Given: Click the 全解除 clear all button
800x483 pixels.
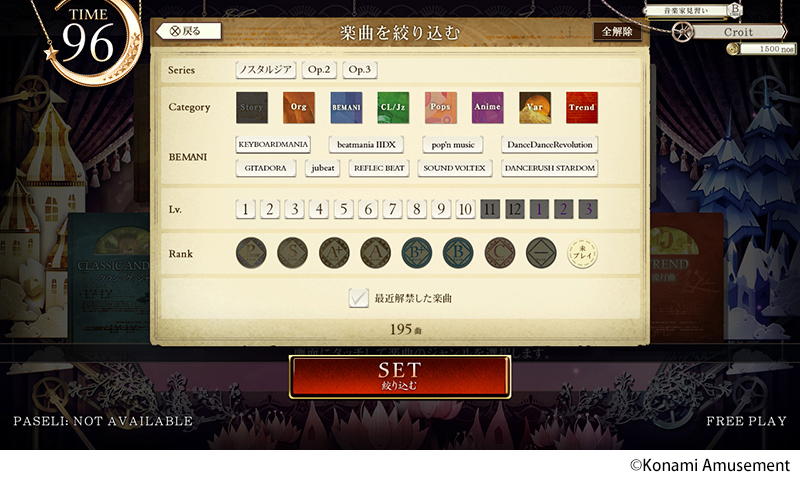Looking at the screenshot, I should point(617,32).
